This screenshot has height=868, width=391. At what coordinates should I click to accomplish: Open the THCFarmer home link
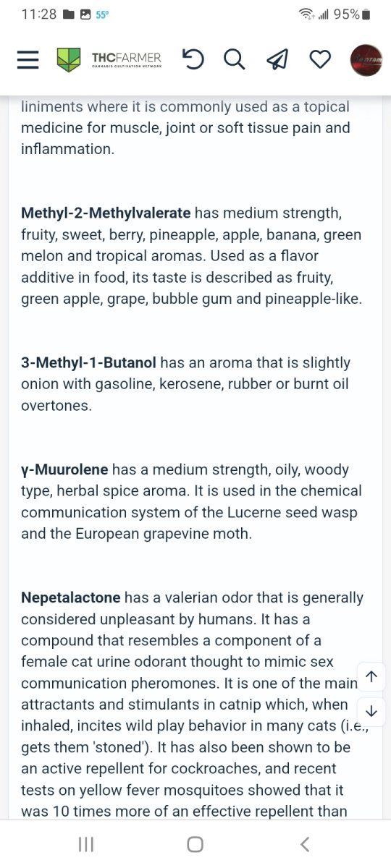coord(126,59)
